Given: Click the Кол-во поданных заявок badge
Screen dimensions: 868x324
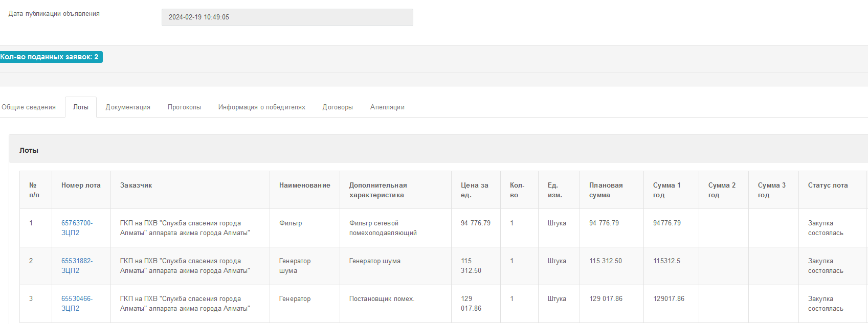Looking at the screenshot, I should [50, 57].
